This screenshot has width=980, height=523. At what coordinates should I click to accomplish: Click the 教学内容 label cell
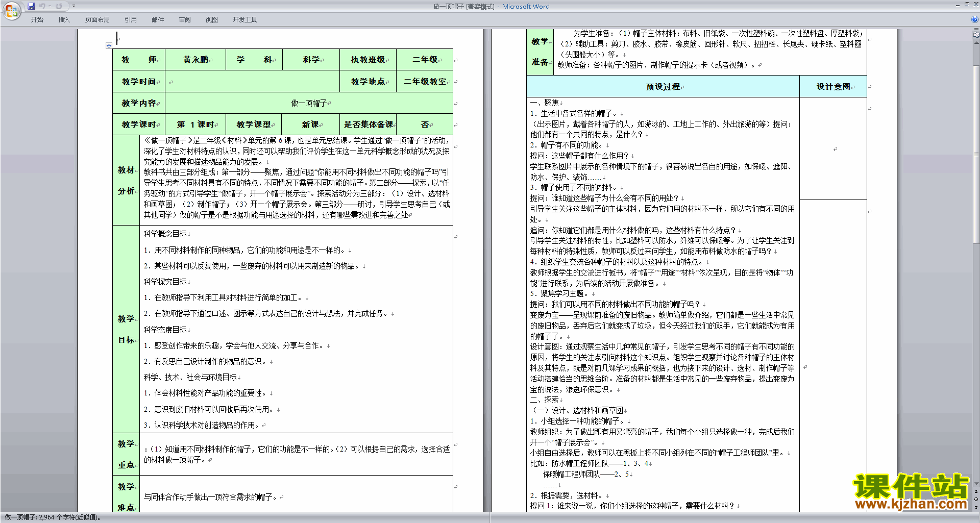(x=139, y=103)
